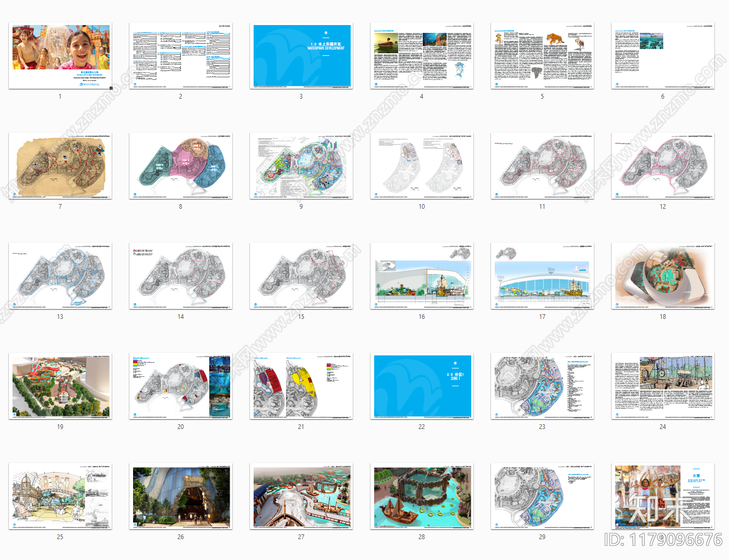Click page number label 24
729x560 pixels.
[663, 427]
